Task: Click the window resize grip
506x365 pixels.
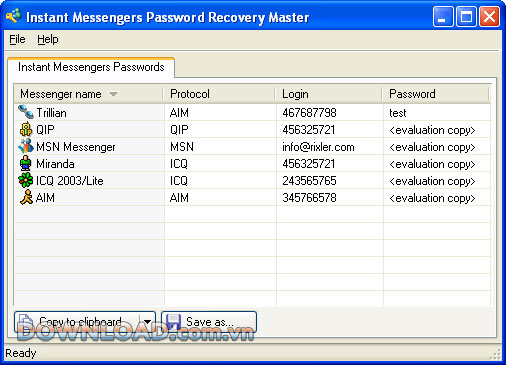Action: (496, 354)
